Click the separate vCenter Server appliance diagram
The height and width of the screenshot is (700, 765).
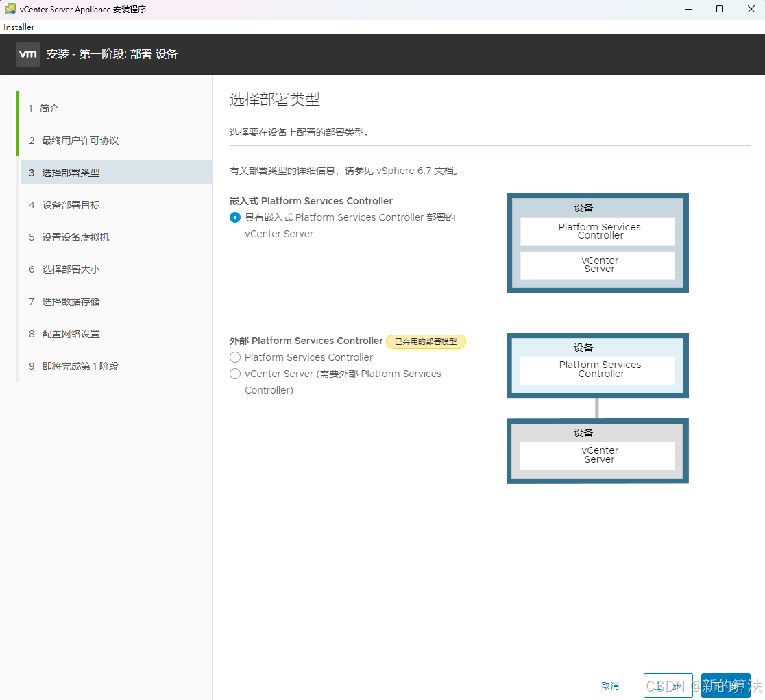pos(598,450)
